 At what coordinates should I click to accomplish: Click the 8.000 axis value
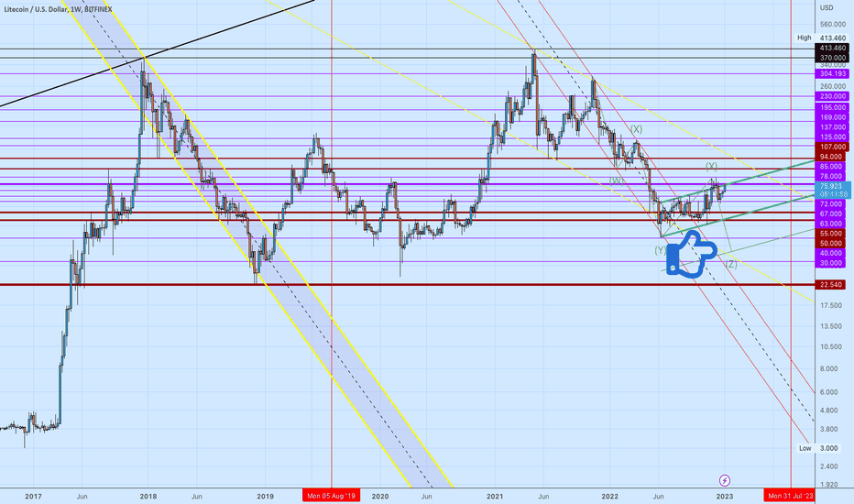(829, 369)
